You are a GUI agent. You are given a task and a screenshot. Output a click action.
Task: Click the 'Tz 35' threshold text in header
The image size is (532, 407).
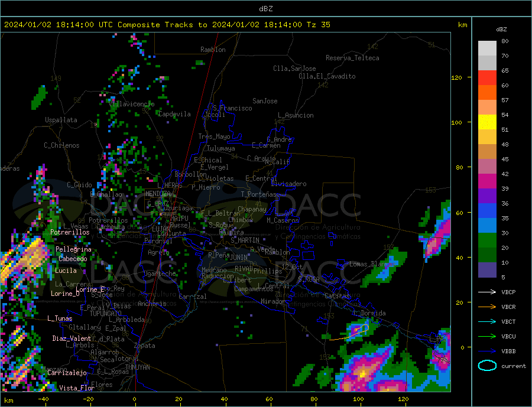coord(318,25)
